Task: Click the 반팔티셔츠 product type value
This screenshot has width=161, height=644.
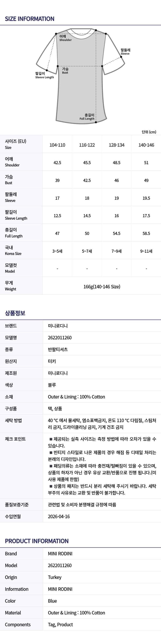Action: 58,349
